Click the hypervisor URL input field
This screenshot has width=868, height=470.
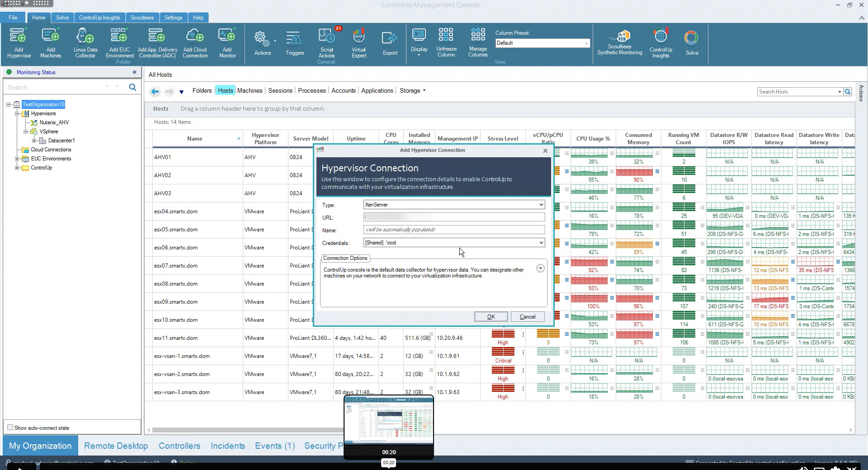(x=454, y=217)
